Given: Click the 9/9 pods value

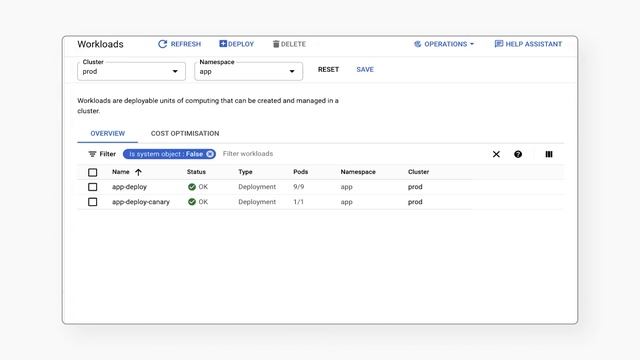Looking at the screenshot, I should coord(298,187).
